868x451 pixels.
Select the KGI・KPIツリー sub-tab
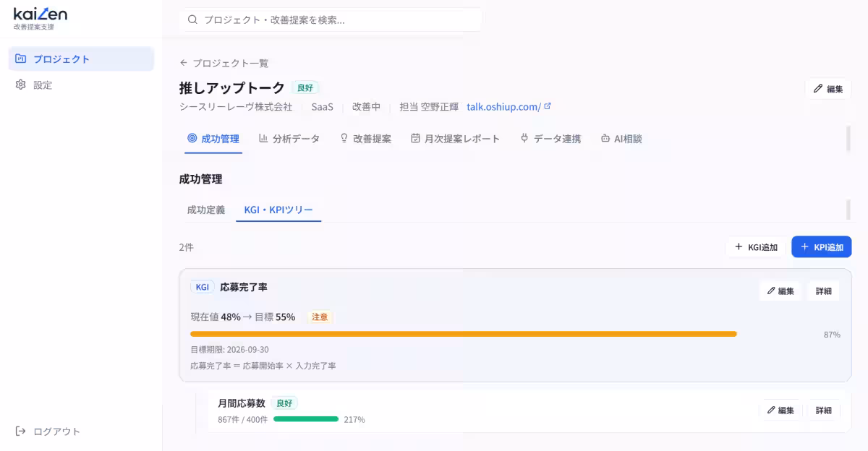point(278,210)
